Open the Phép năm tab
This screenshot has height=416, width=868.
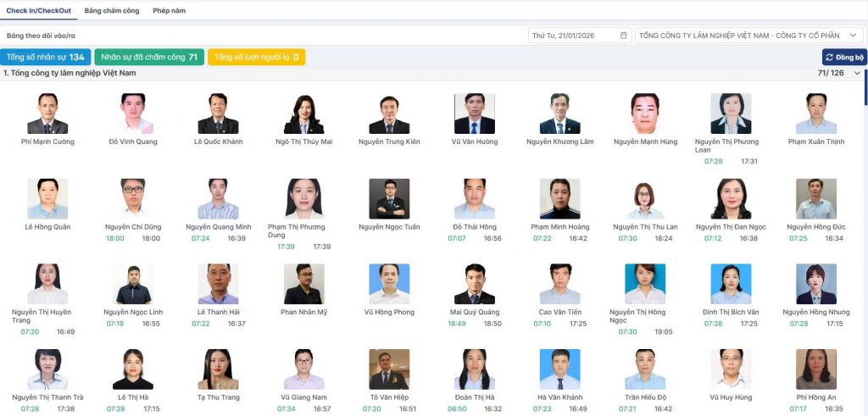[x=170, y=10]
